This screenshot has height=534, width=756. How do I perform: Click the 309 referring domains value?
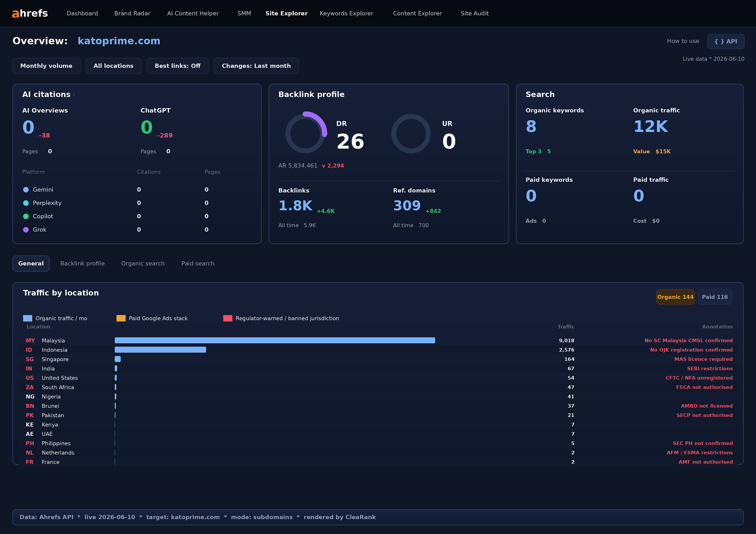[407, 206]
